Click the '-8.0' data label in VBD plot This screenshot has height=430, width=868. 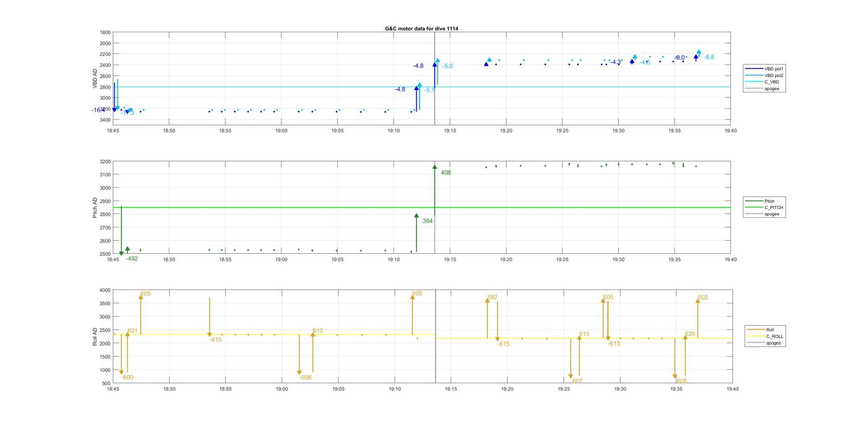680,58
